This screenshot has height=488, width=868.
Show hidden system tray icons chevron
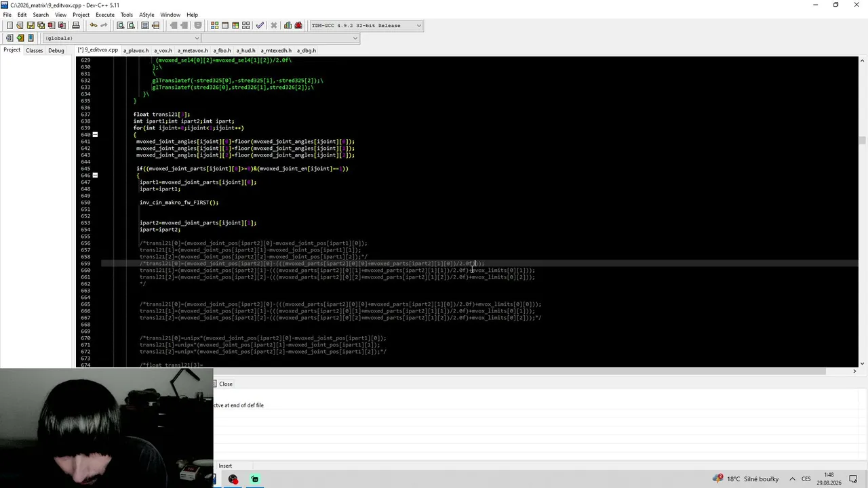pos(792,479)
